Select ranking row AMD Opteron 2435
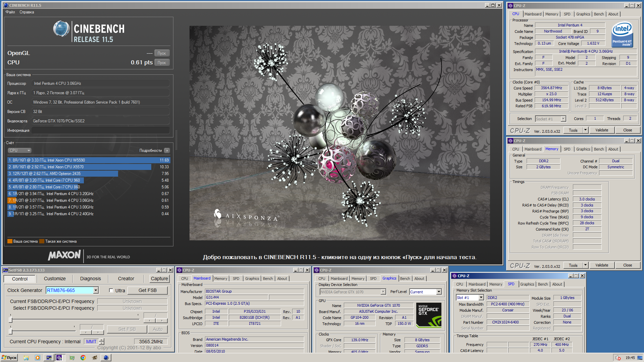Image resolution: width=644 pixels, height=362 pixels. tap(89, 174)
